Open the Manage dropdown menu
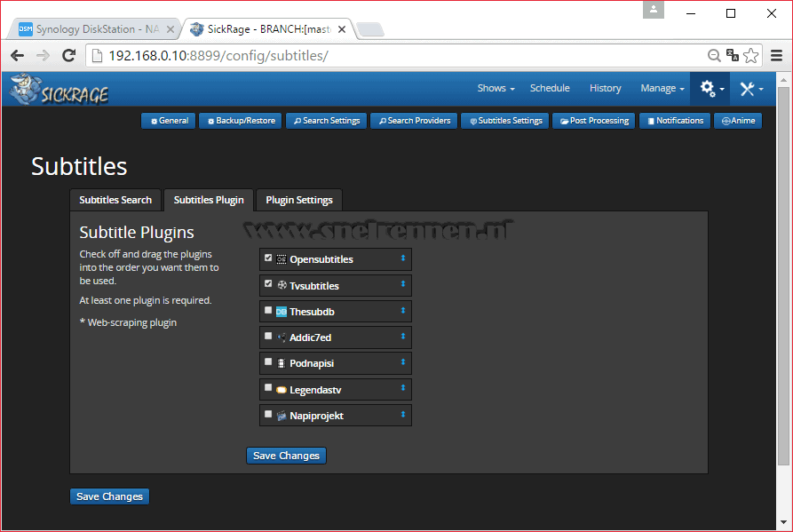The width and height of the screenshot is (793, 532). pos(662,89)
